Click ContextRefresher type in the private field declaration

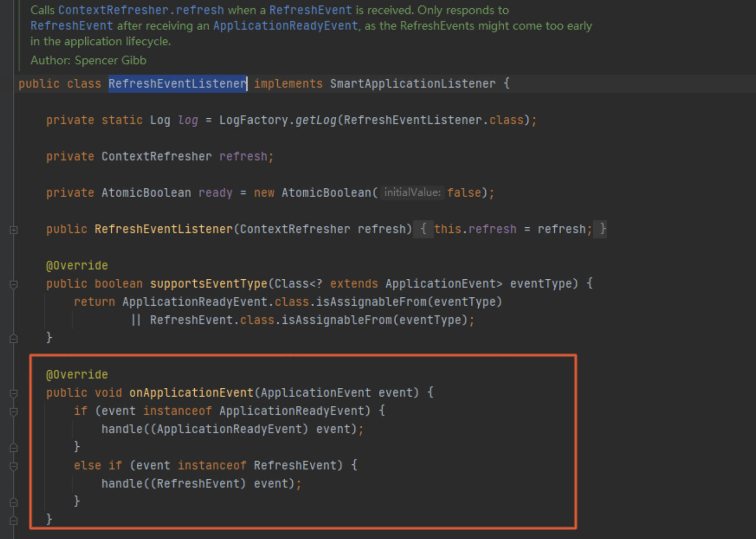point(156,157)
